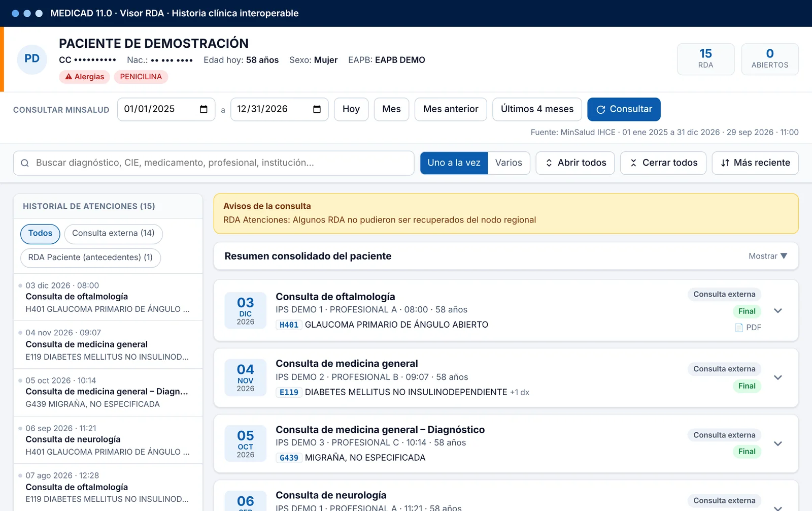Expand Consulta de neurología card chevron
812x511 pixels.
click(x=777, y=507)
